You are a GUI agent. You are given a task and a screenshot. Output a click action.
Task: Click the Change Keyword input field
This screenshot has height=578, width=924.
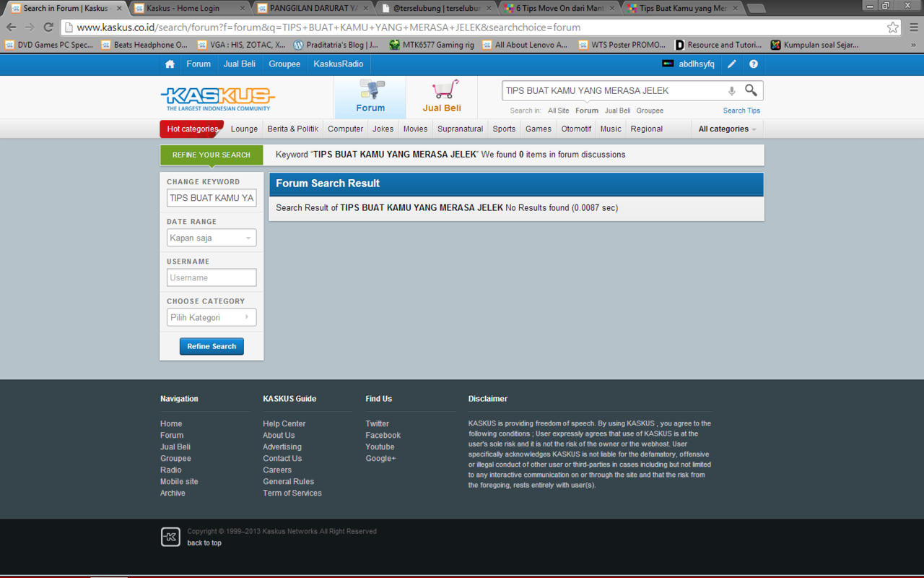(212, 198)
